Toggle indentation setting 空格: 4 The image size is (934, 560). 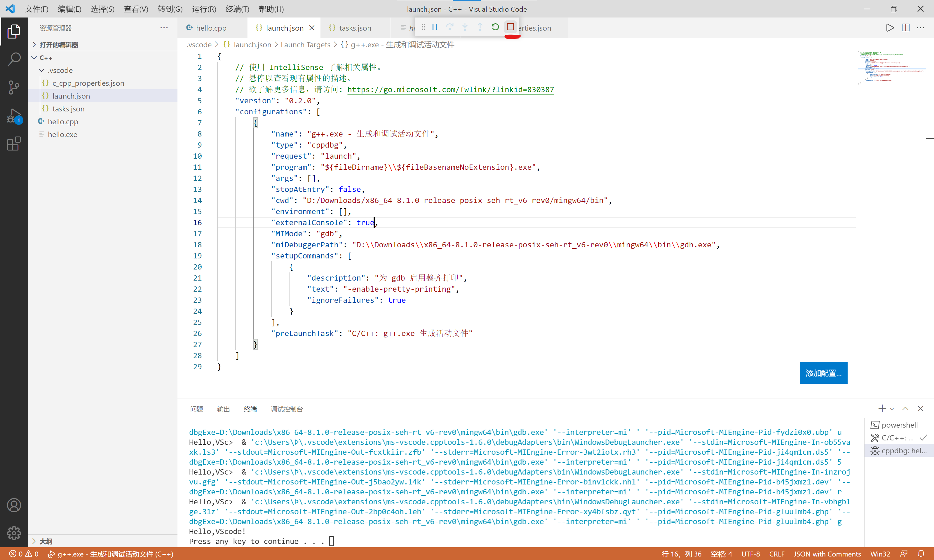tap(721, 554)
